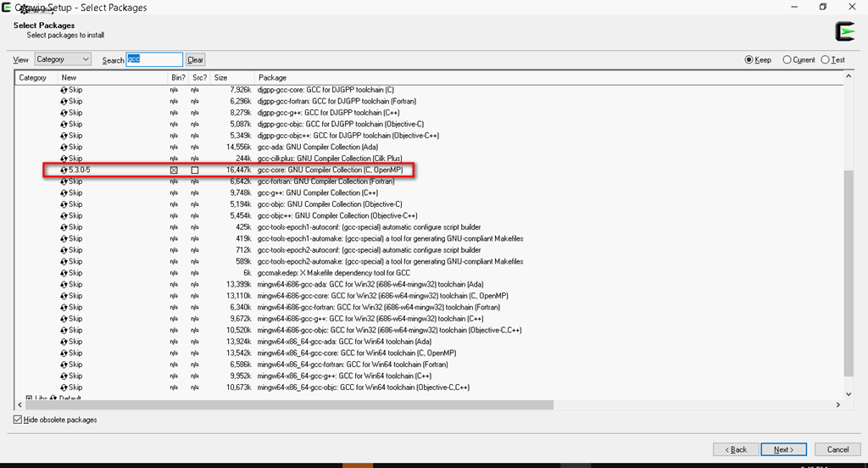
Task: Select the Keep radio button
Action: [748, 60]
